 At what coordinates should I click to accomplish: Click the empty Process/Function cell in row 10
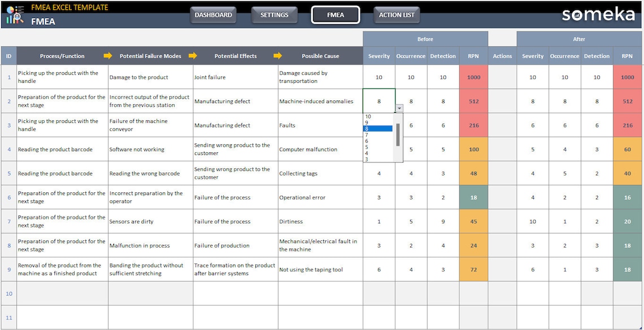[x=62, y=293]
